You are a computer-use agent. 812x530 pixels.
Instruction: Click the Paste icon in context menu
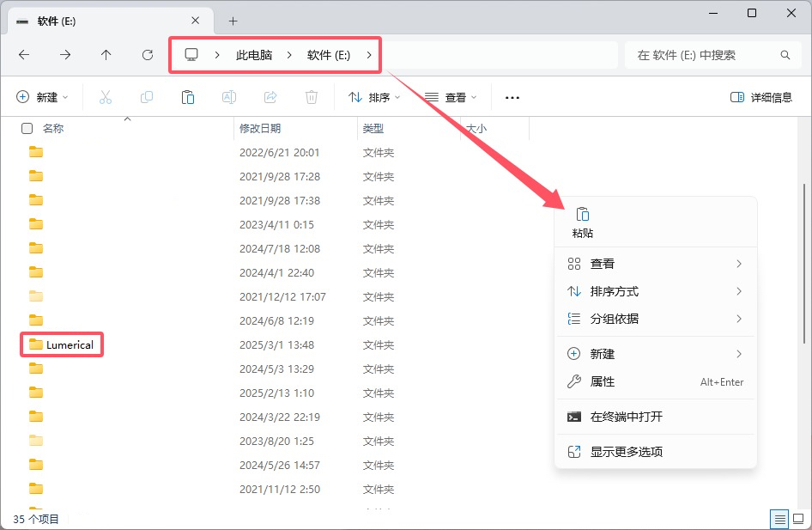pos(583,216)
